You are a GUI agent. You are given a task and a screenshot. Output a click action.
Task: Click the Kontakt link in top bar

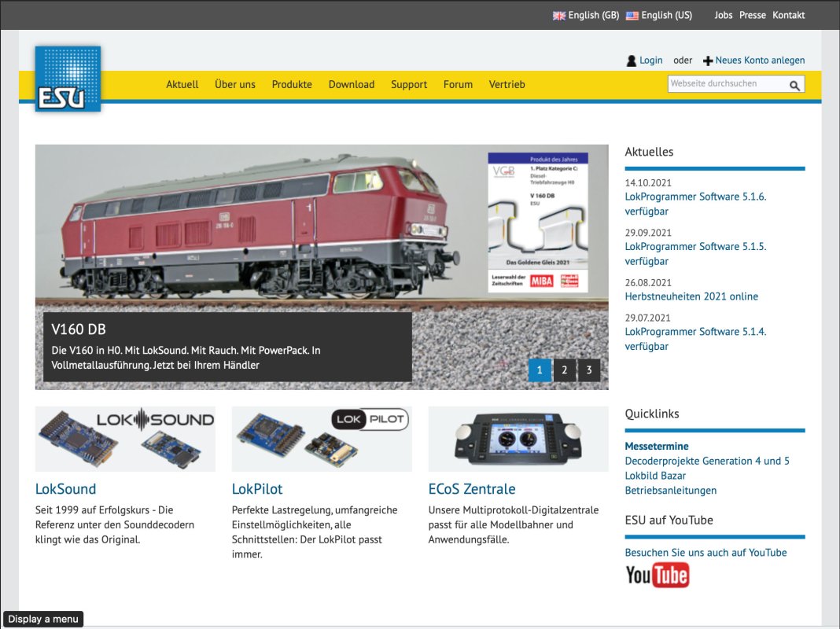(788, 15)
